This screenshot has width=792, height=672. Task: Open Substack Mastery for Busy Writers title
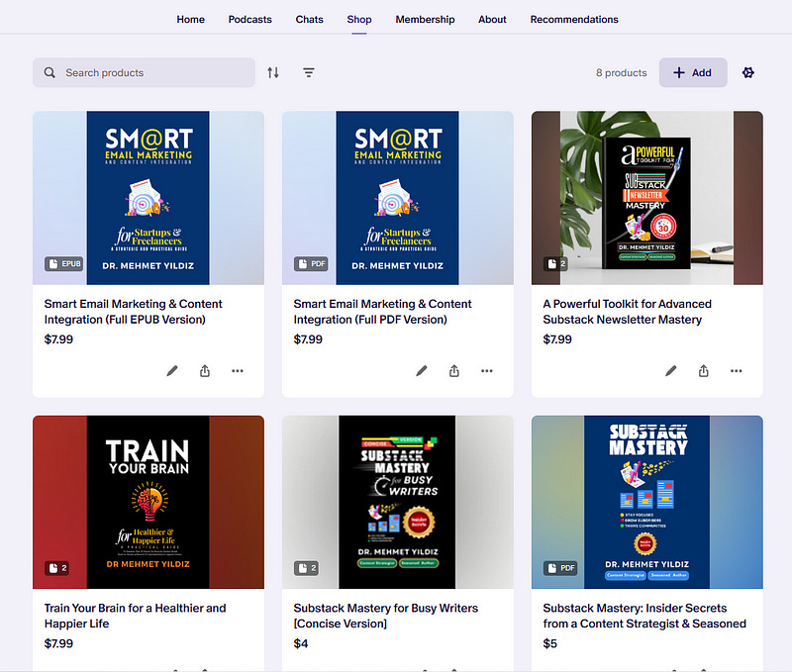[x=385, y=616]
